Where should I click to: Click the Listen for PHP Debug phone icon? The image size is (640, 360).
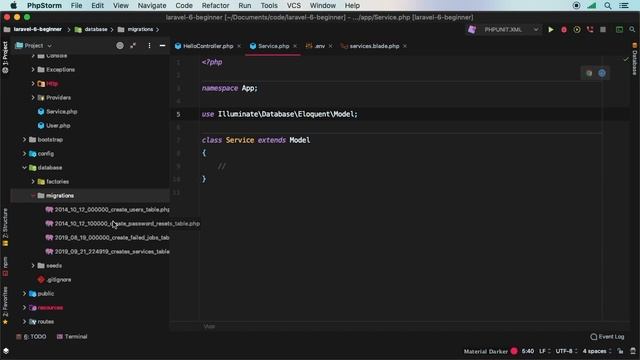click(x=590, y=29)
